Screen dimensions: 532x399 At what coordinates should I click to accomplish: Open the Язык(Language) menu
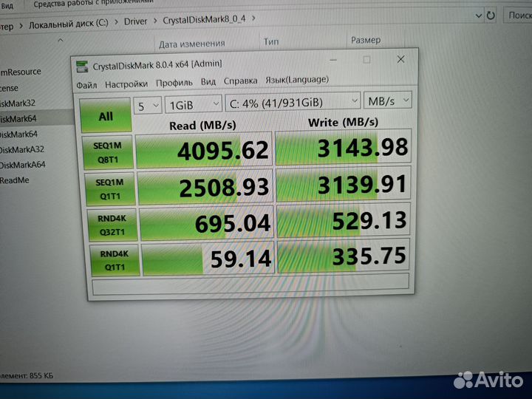coord(296,80)
